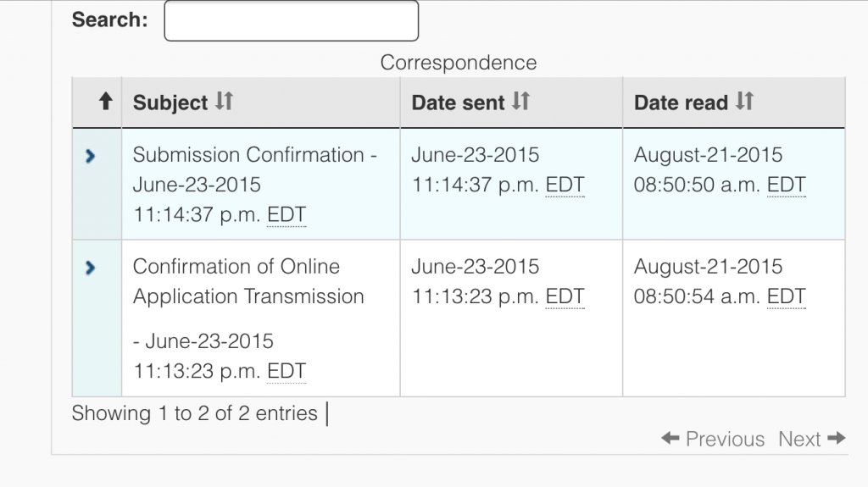
Task: Click the Search input field
Action: [x=292, y=20]
